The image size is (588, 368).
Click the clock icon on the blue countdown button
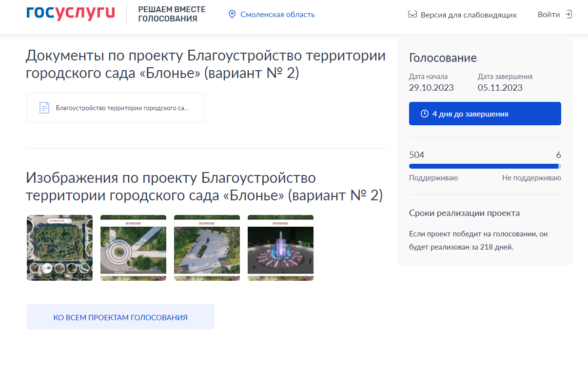point(425,114)
